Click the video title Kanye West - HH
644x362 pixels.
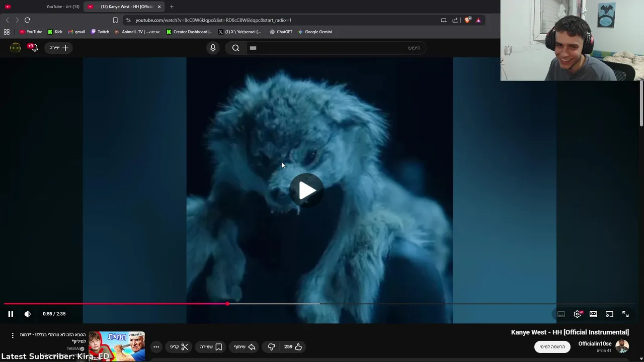coord(570,332)
